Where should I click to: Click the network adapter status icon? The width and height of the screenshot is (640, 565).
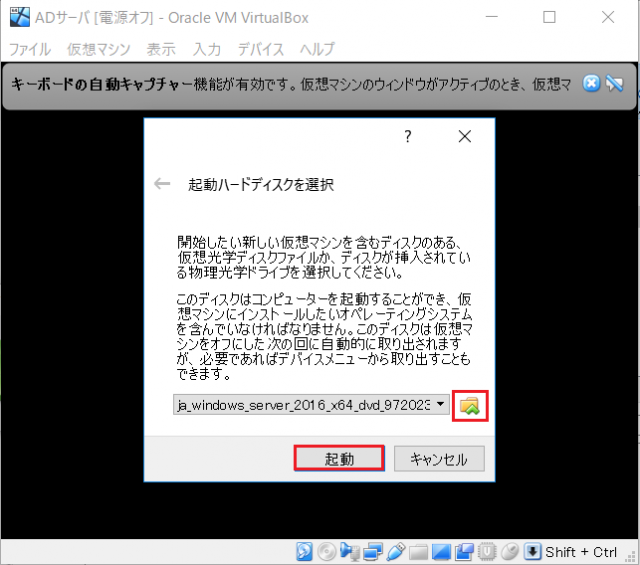pos(372,552)
